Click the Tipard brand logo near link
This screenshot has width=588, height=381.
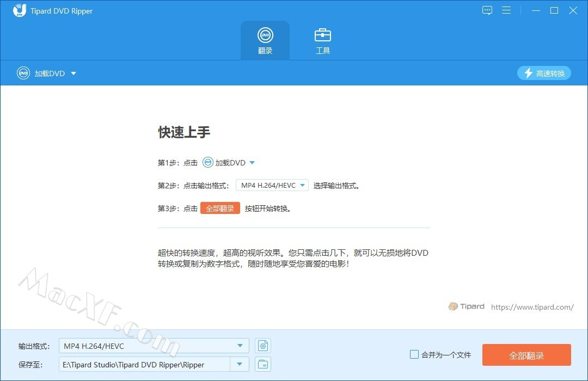(467, 307)
